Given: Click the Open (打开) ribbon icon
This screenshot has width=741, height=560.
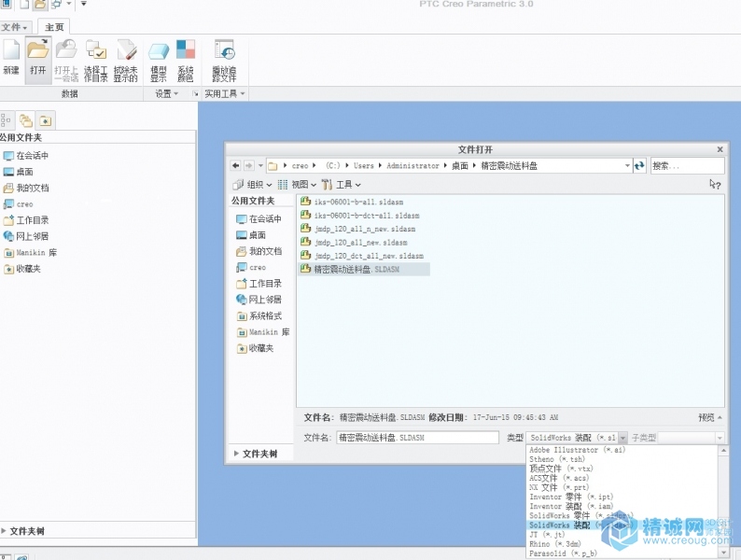Looking at the screenshot, I should coord(38,58).
